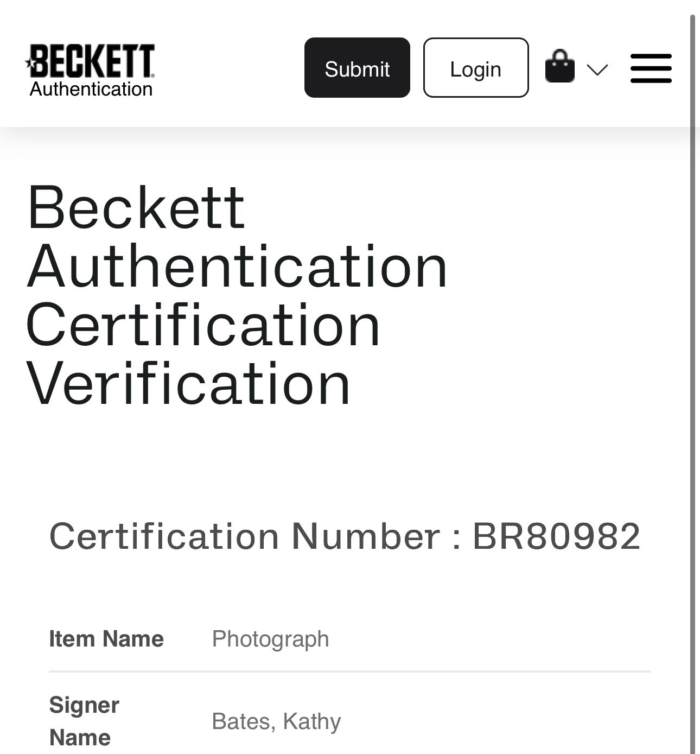
Task: Open the shopping bag cart icon
Action: tap(559, 66)
